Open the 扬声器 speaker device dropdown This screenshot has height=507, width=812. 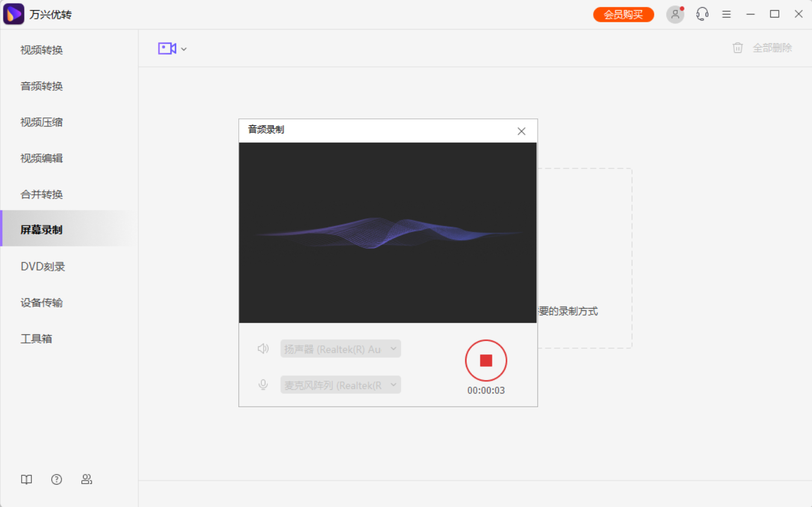coord(340,348)
